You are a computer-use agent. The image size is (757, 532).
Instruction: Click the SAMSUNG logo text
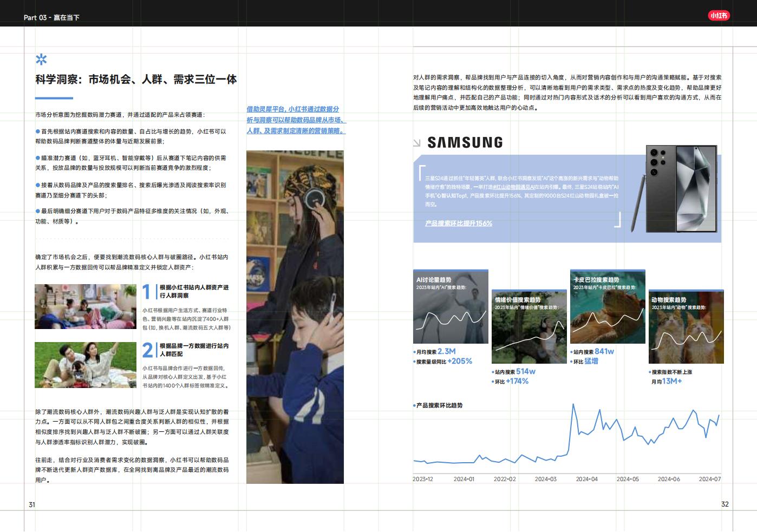[465, 142]
